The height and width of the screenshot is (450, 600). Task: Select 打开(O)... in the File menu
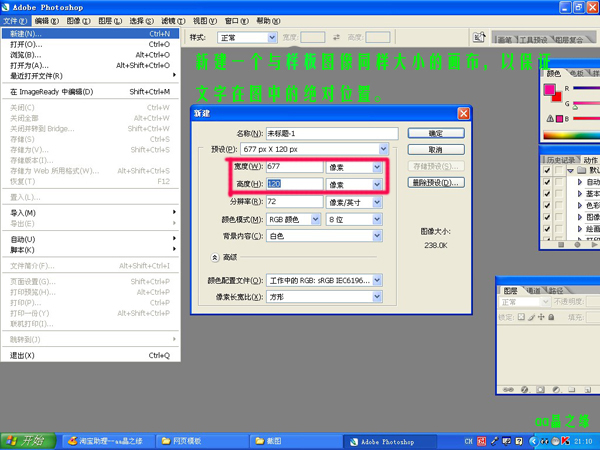(90, 44)
